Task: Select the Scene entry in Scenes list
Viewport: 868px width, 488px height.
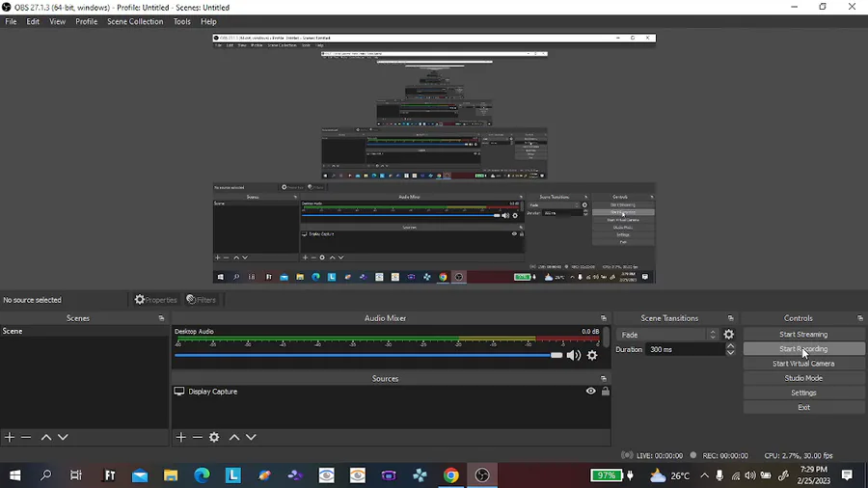Action: coord(84,331)
